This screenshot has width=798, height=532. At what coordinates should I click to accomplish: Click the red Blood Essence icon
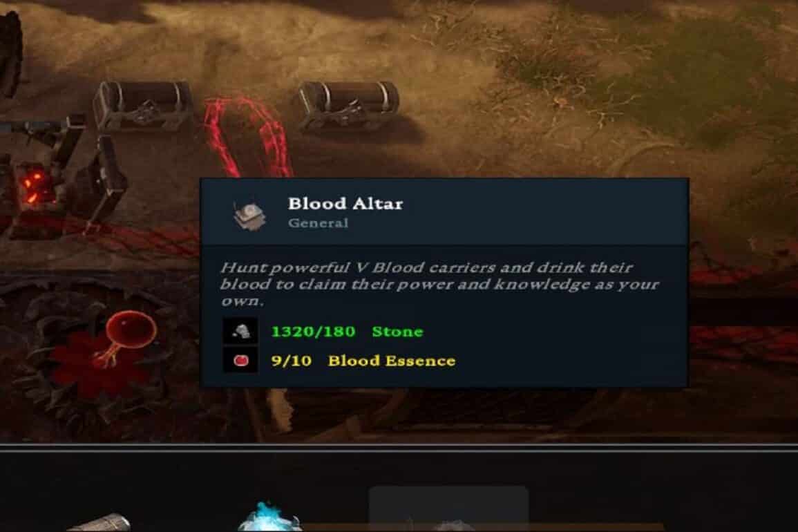[240, 361]
